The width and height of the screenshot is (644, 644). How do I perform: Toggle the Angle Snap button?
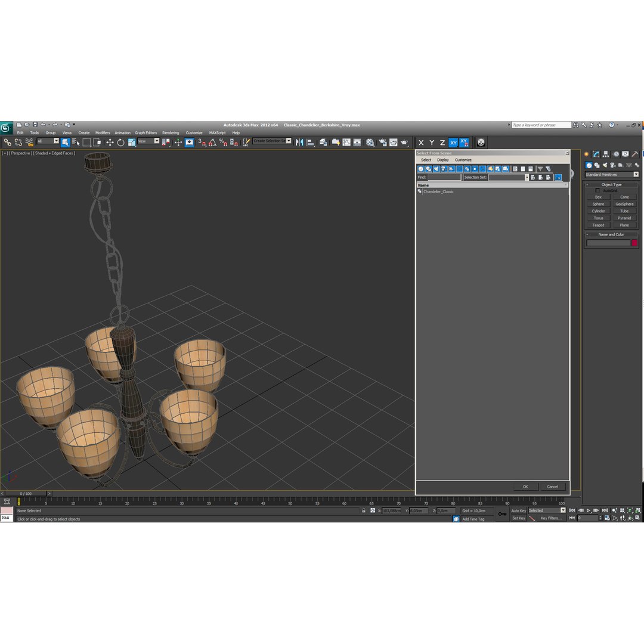point(212,143)
